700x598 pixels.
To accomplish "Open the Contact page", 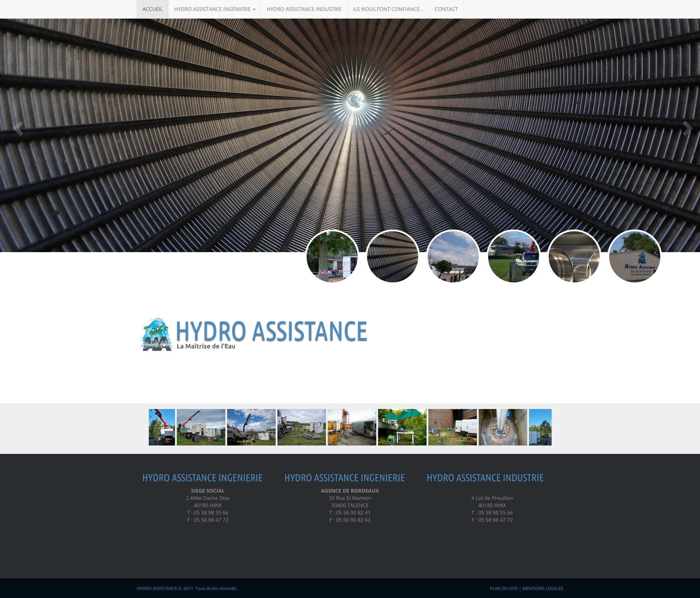I will [x=446, y=9].
